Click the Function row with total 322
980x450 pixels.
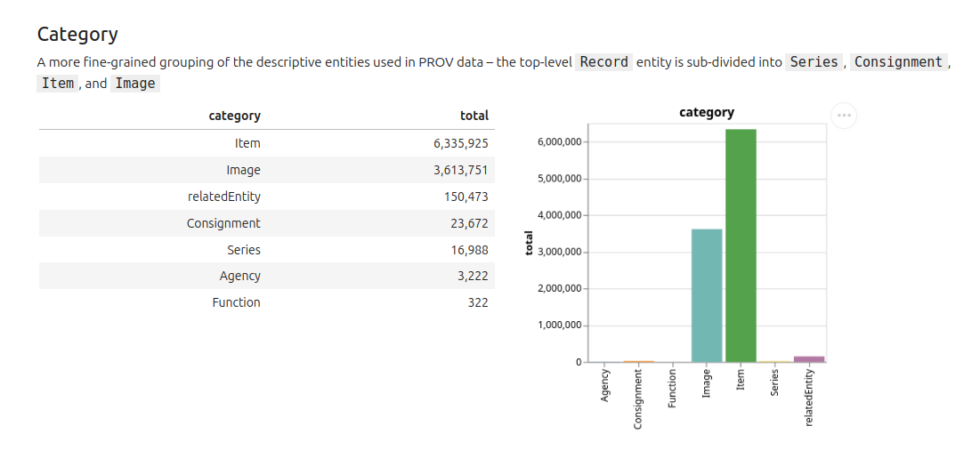click(267, 302)
